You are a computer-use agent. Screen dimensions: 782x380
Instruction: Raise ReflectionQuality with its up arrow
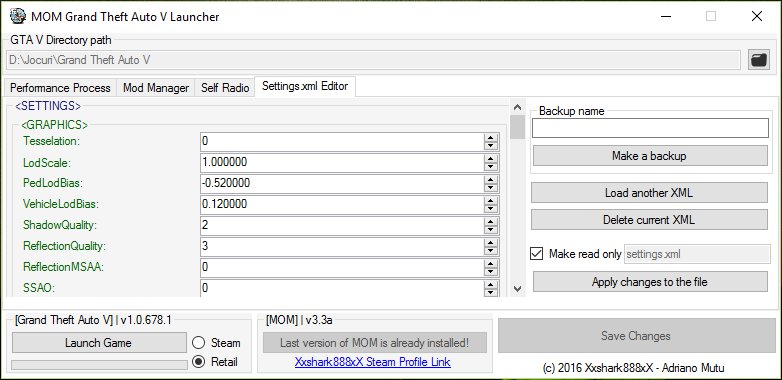(491, 242)
